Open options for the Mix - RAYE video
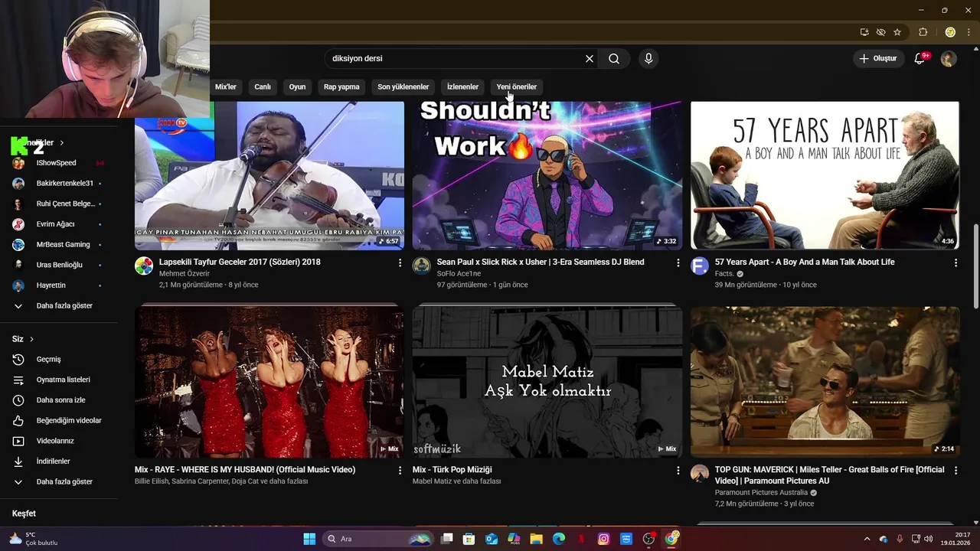This screenshot has width=980, height=551. coord(400,471)
